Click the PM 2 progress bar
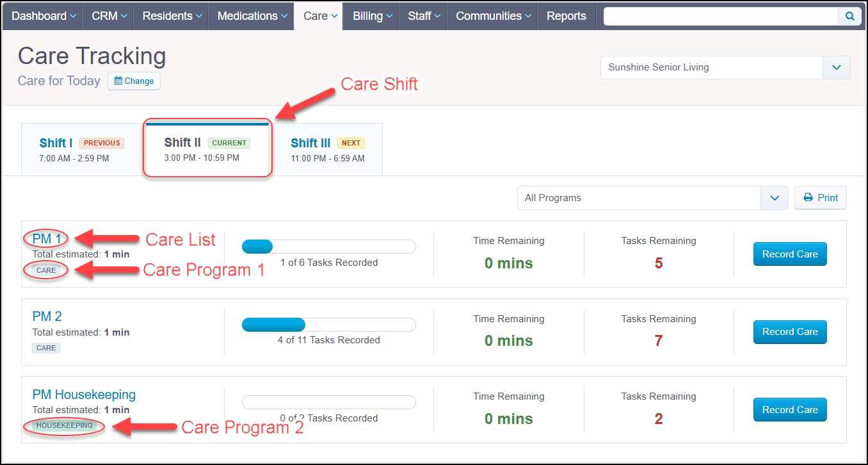Image resolution: width=868 pixels, height=465 pixels. coord(328,325)
